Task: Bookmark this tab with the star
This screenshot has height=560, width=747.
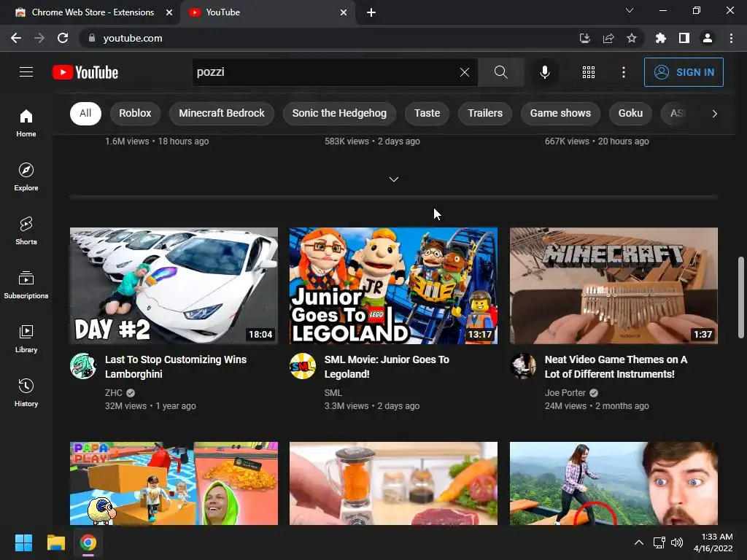Action: tap(632, 38)
